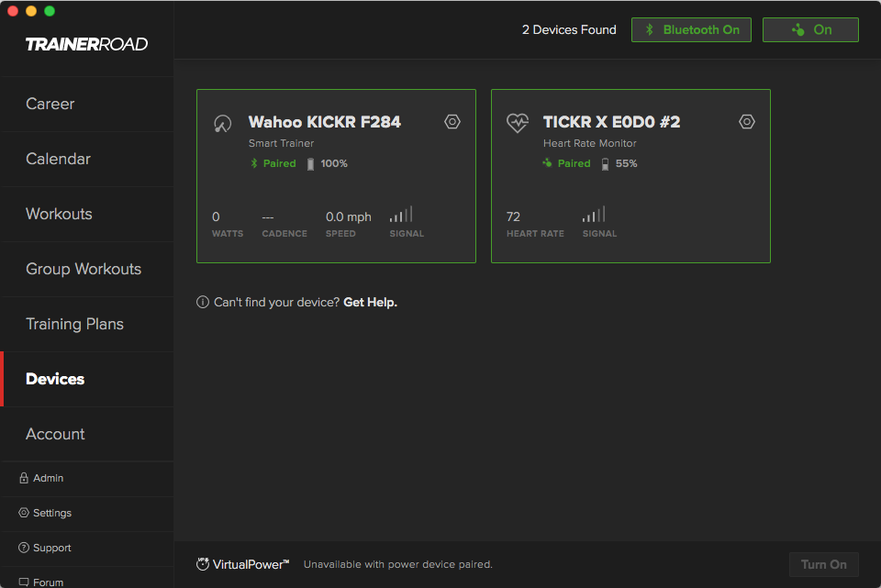881x588 pixels.
Task: Click Unavailable with power device paired text
Action: (x=397, y=564)
